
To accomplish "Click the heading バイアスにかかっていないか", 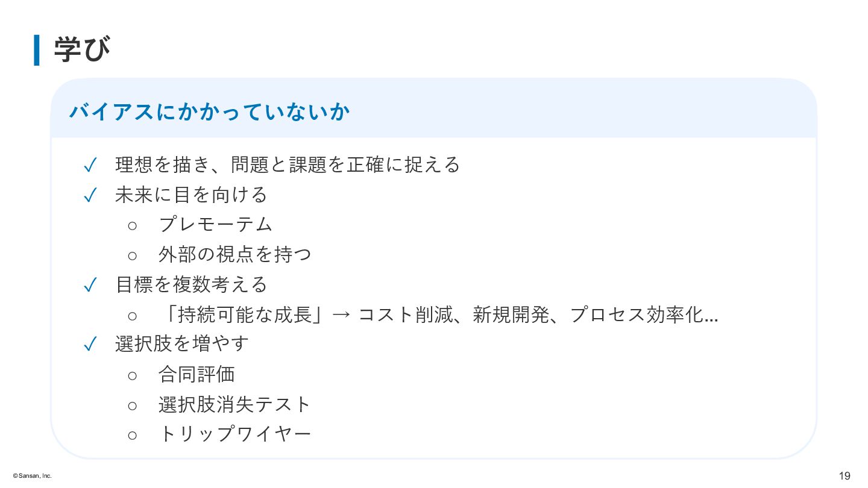I will pyautogui.click(x=210, y=111).
